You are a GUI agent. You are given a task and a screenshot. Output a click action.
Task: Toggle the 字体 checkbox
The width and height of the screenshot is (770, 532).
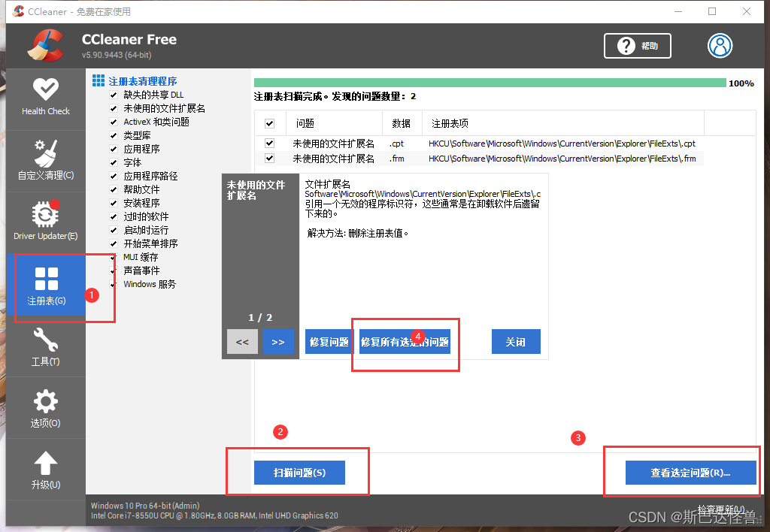[x=114, y=162]
